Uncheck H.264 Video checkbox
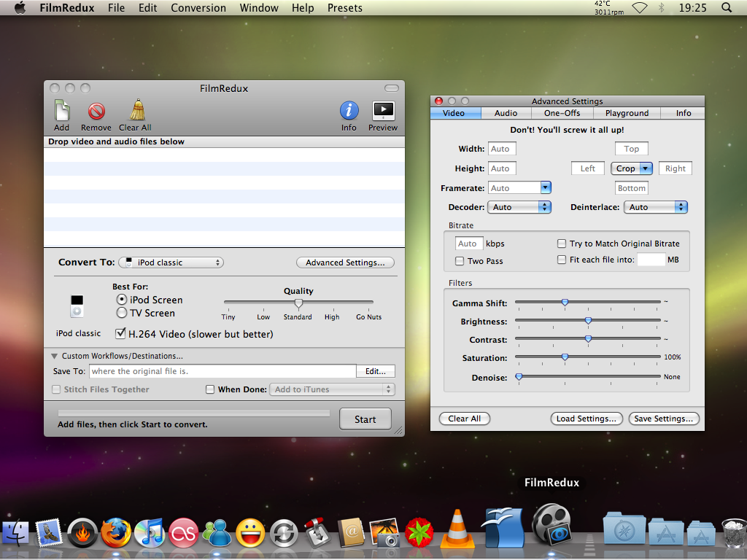Viewport: 747px width, 560px height. pos(121,334)
